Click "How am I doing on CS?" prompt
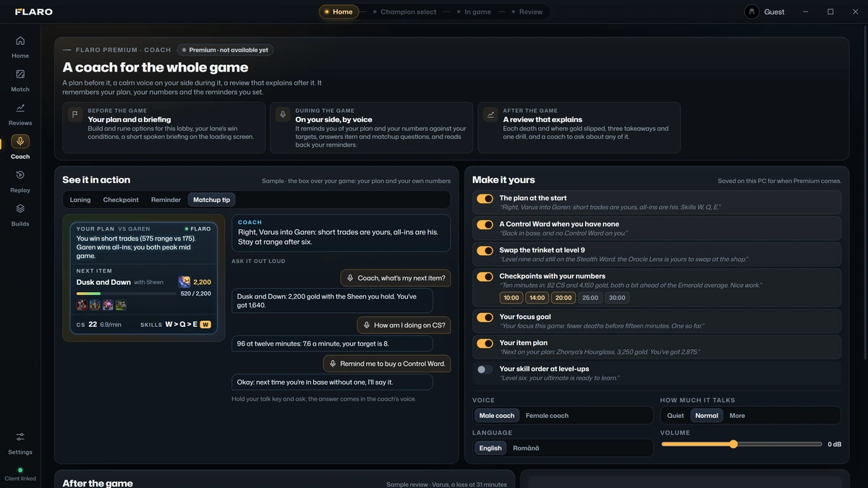The image size is (868, 488). pyautogui.click(x=404, y=325)
